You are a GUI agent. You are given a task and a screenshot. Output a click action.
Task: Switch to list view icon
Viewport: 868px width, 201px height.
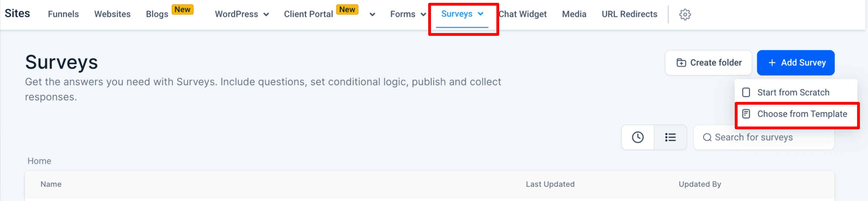(670, 137)
